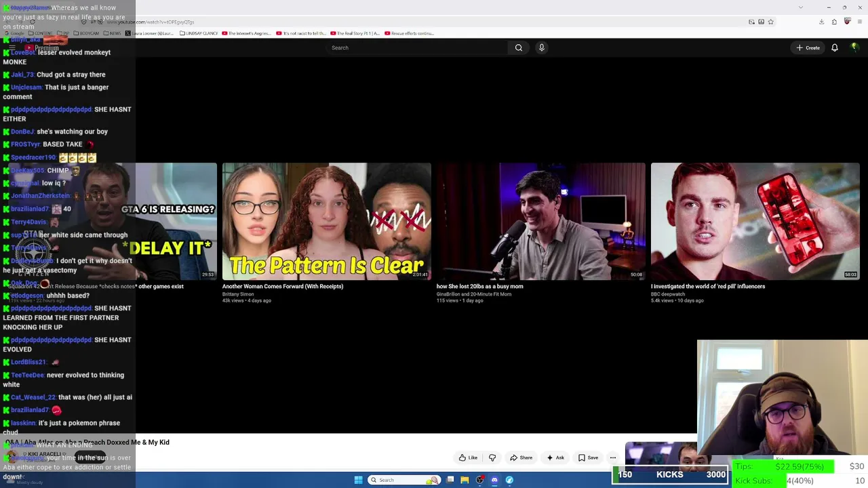The width and height of the screenshot is (868, 488).
Task: Visit GinaBrillon and 20-Minute Fit Mom channel
Action: pos(474,294)
